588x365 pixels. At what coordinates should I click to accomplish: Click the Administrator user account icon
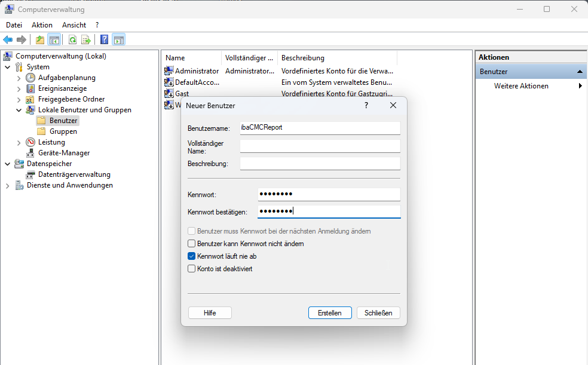click(x=169, y=71)
